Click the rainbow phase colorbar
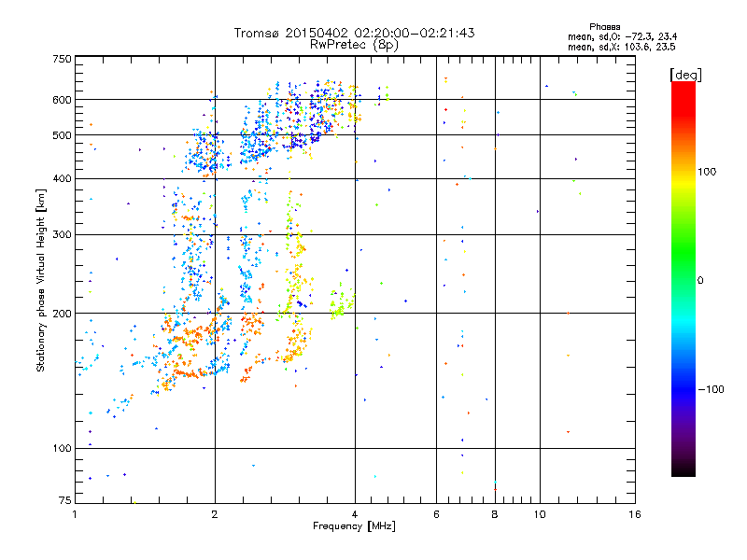The width and height of the screenshot is (747, 560). [684, 278]
